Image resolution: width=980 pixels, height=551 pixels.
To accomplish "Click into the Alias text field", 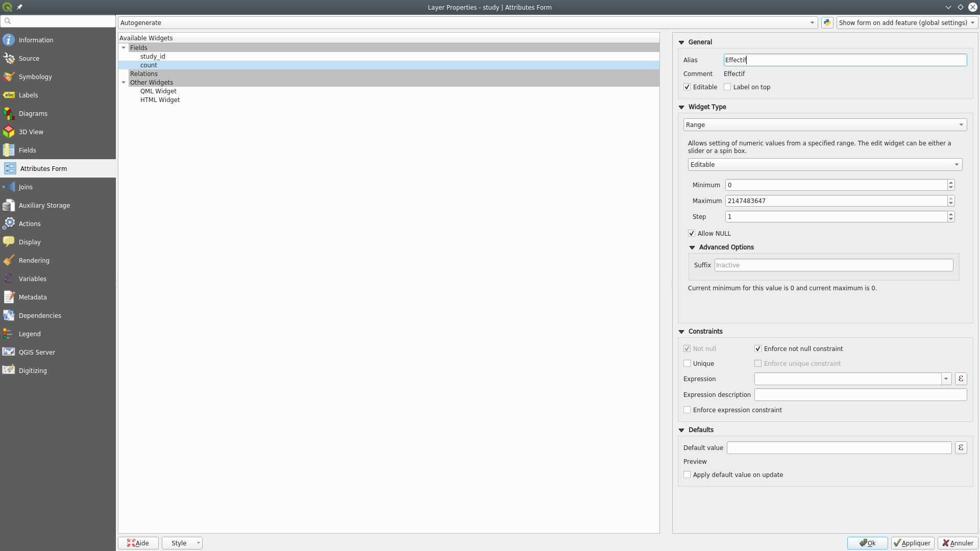I will tap(845, 60).
